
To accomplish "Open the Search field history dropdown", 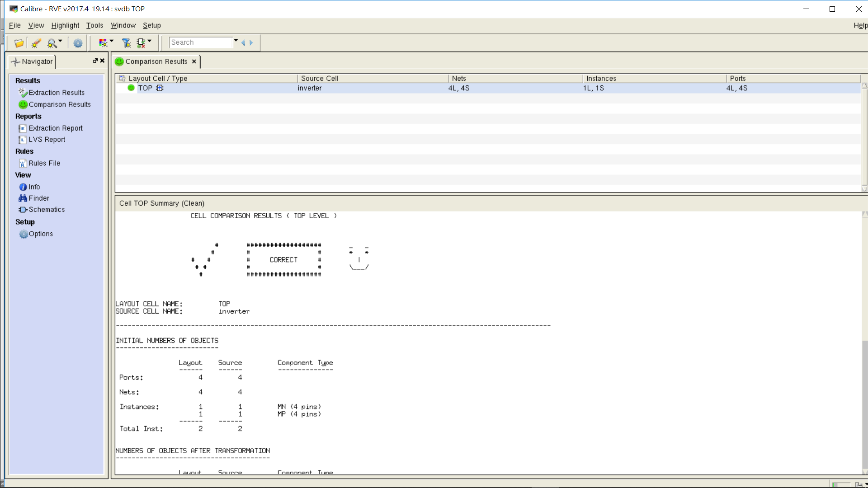I will click(236, 41).
